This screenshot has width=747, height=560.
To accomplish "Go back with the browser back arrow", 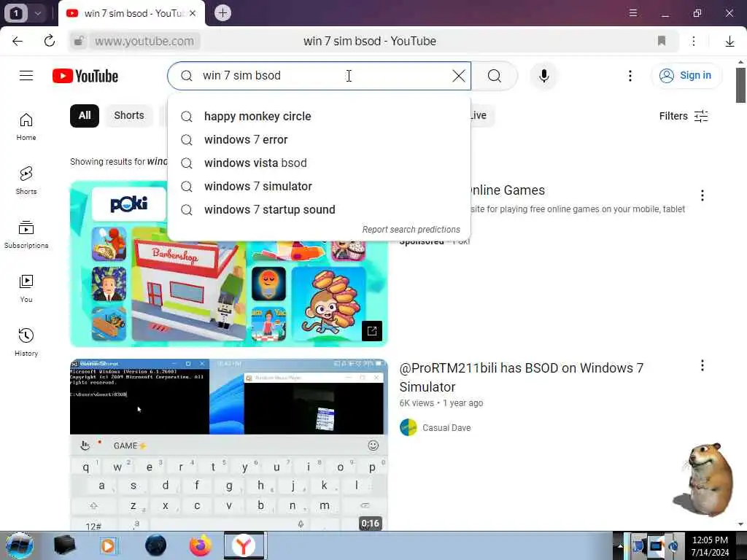I will (18, 41).
